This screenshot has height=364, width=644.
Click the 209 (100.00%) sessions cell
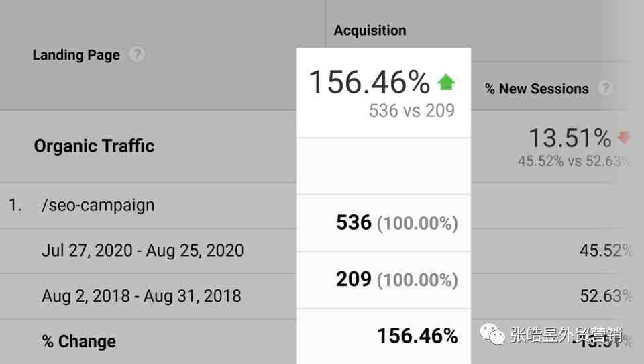(396, 279)
